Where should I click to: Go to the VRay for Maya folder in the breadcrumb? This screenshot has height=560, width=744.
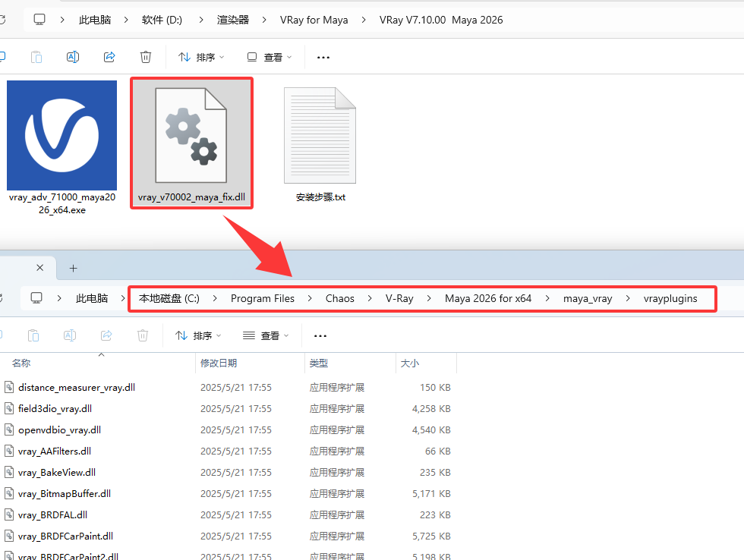pos(314,20)
